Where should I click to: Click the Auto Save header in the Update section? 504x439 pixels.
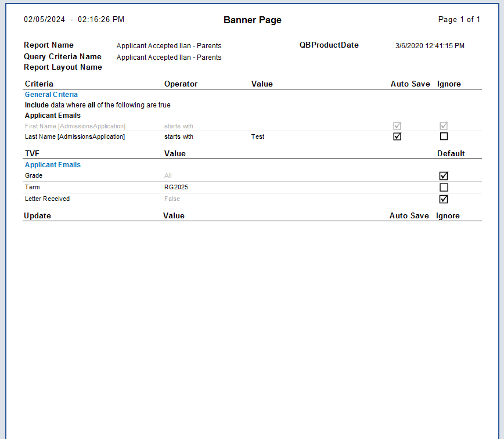point(409,215)
